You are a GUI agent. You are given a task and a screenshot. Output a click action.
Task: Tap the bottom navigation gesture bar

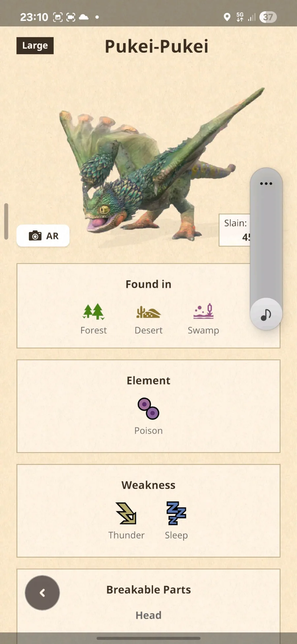coord(148,638)
